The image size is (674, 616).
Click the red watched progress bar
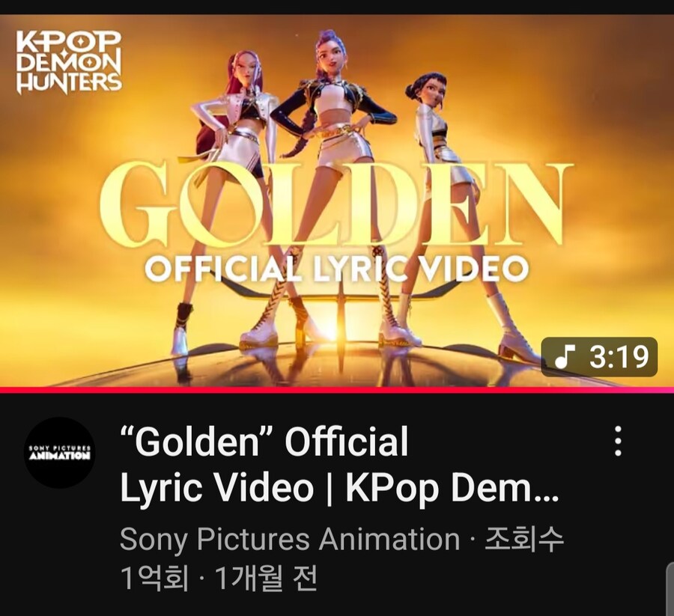point(337,390)
